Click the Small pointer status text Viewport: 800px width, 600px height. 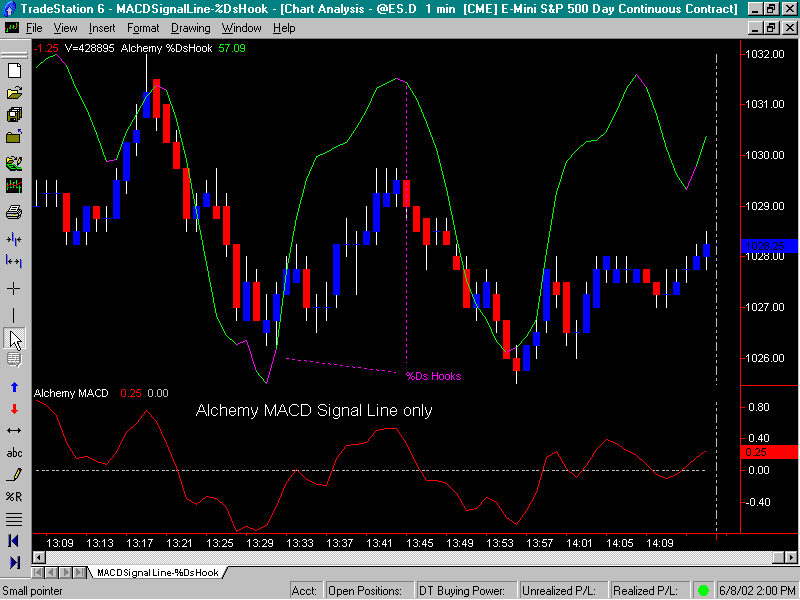pos(32,591)
